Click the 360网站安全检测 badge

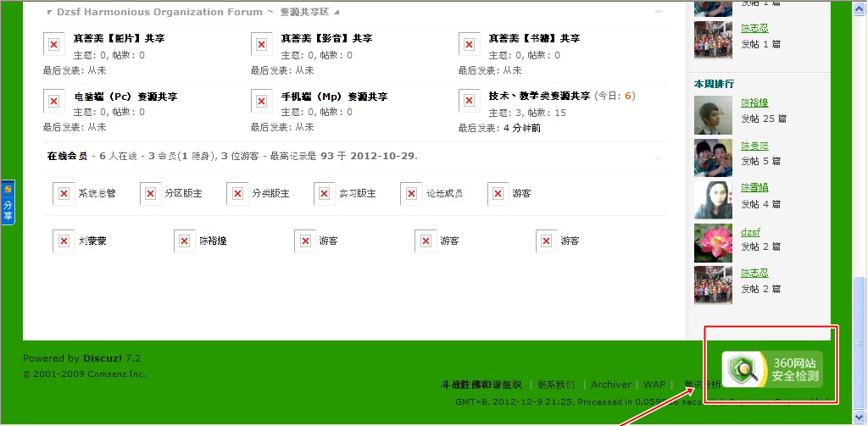(772, 370)
